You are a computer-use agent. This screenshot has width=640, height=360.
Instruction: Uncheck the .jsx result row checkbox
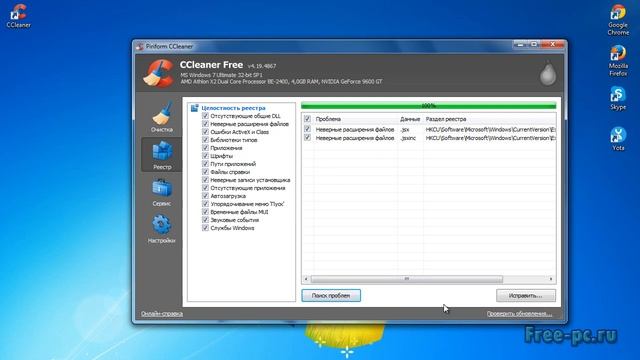307,129
